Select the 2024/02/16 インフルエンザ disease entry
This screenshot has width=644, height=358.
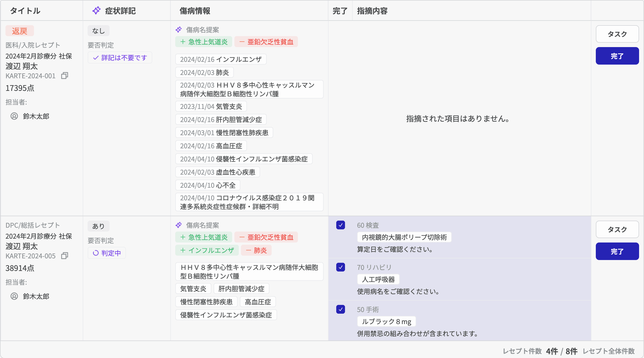pyautogui.click(x=221, y=59)
